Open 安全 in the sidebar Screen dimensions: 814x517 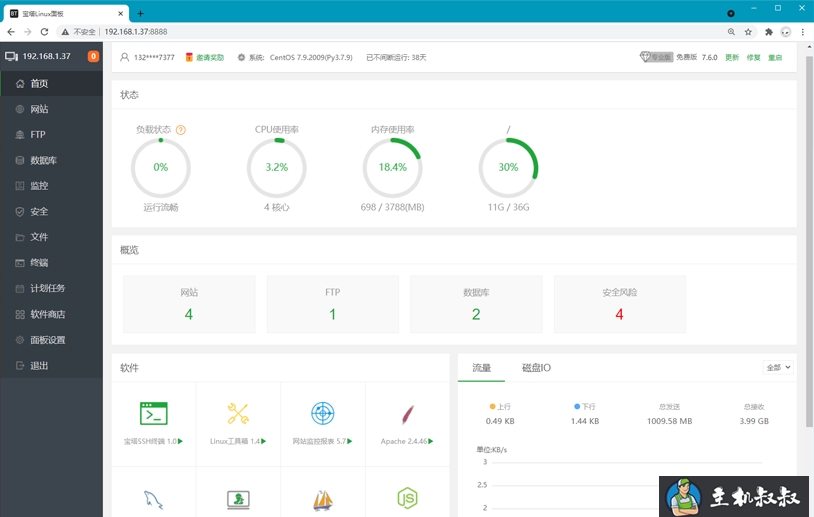click(x=51, y=212)
